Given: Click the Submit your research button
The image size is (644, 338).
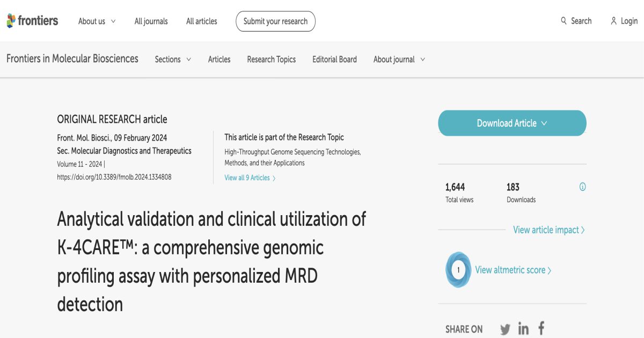Looking at the screenshot, I should coord(275,21).
